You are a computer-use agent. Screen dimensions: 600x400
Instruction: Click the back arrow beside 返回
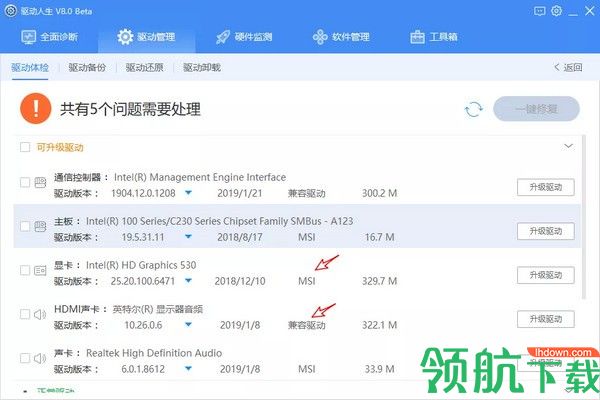point(557,67)
